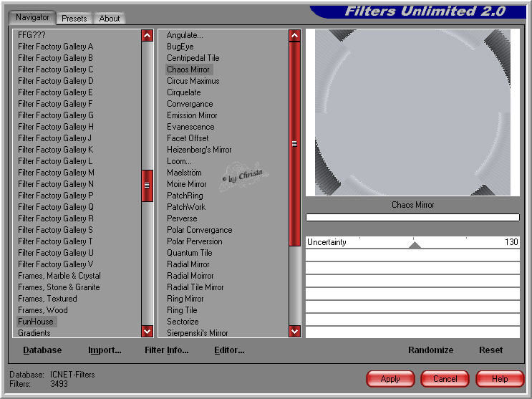Choose the Emission Mirror filter
Image resolution: width=532 pixels, height=399 pixels.
pyautogui.click(x=192, y=115)
